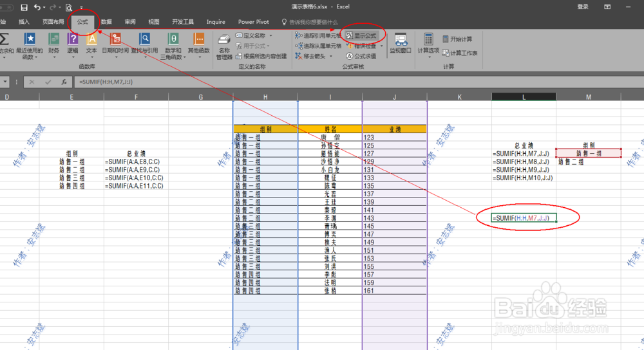Click the fx Insert Function button
This screenshot has height=350, width=644.
(x=64, y=82)
